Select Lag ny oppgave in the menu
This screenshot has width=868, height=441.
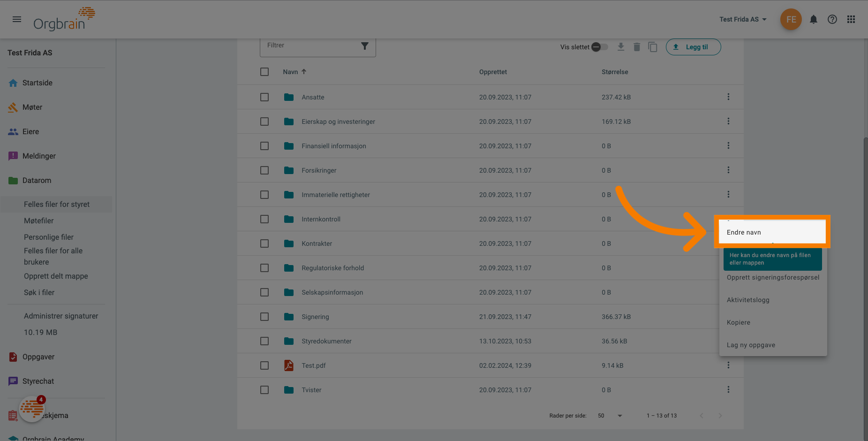pos(773,345)
